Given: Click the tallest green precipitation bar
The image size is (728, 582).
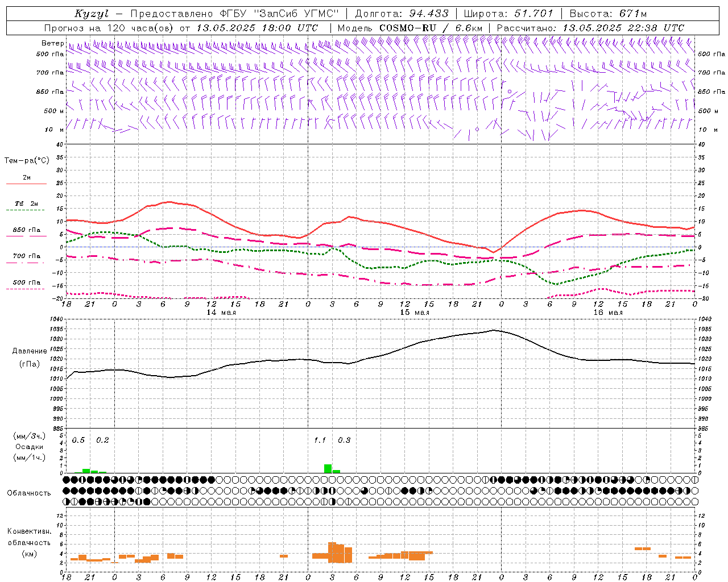Looking at the screenshot, I should (328, 468).
